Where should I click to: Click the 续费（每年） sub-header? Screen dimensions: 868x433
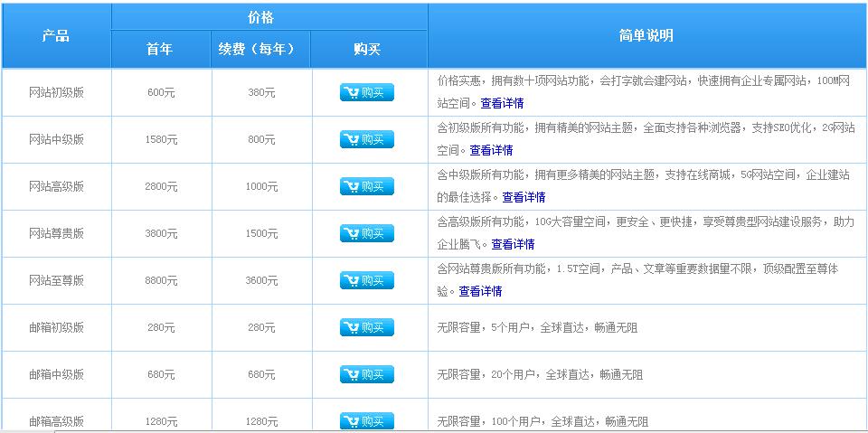pos(260,50)
